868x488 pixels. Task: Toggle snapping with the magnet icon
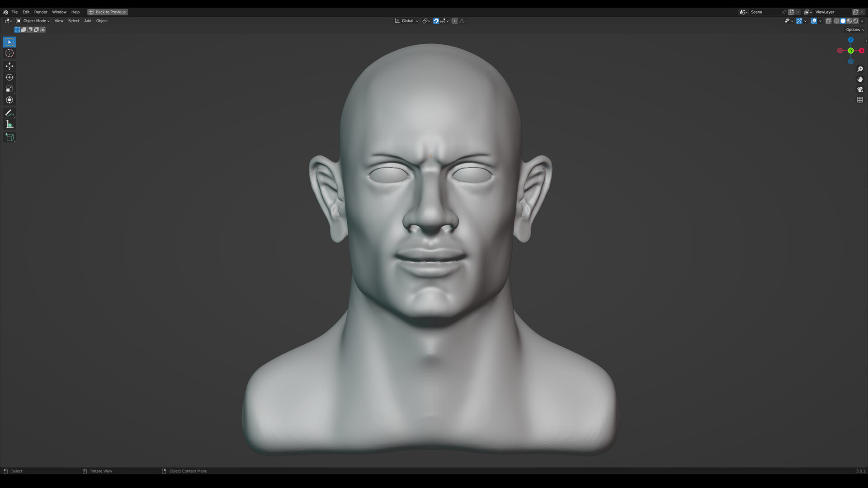pos(436,21)
